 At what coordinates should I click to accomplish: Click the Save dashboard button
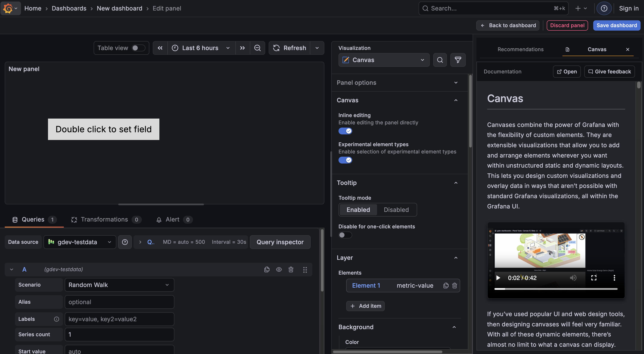coord(617,25)
